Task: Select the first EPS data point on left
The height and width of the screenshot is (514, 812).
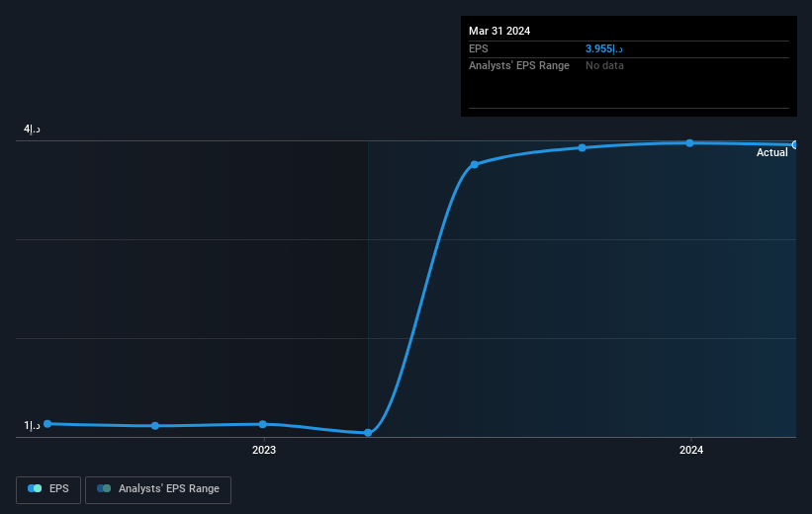Action: 47,423
